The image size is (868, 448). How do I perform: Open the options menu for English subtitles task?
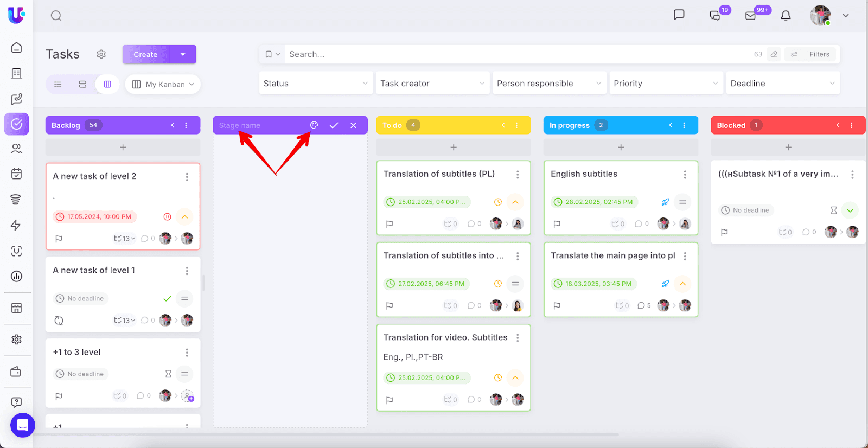coord(685,174)
